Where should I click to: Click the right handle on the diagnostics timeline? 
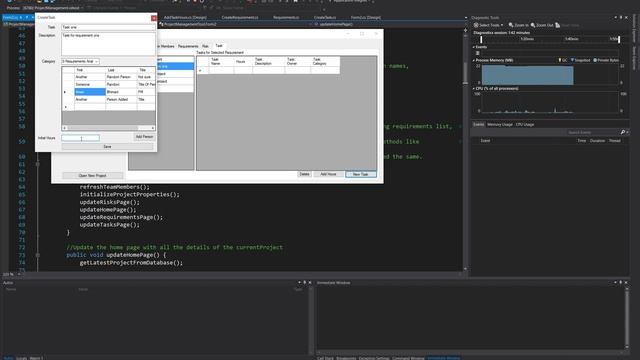pos(619,39)
